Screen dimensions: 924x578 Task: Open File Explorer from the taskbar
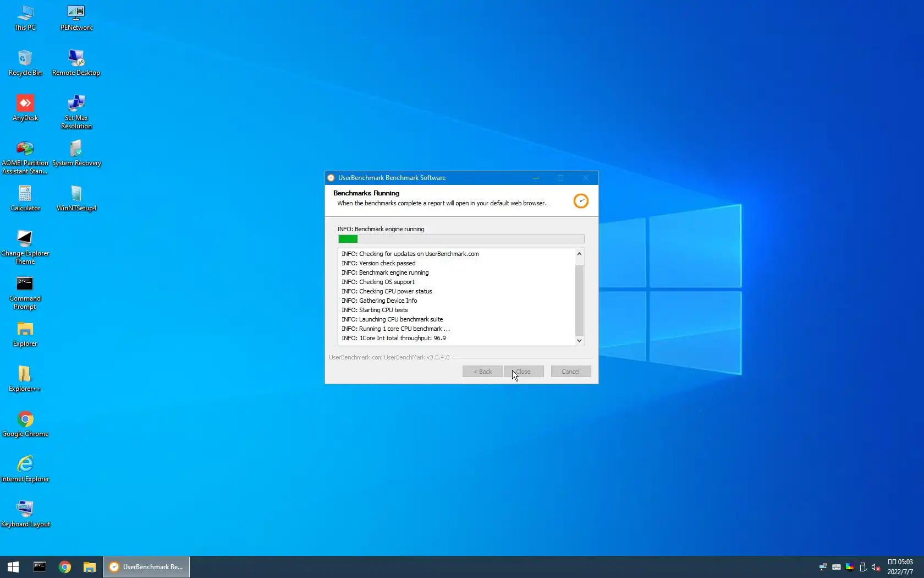click(x=90, y=567)
